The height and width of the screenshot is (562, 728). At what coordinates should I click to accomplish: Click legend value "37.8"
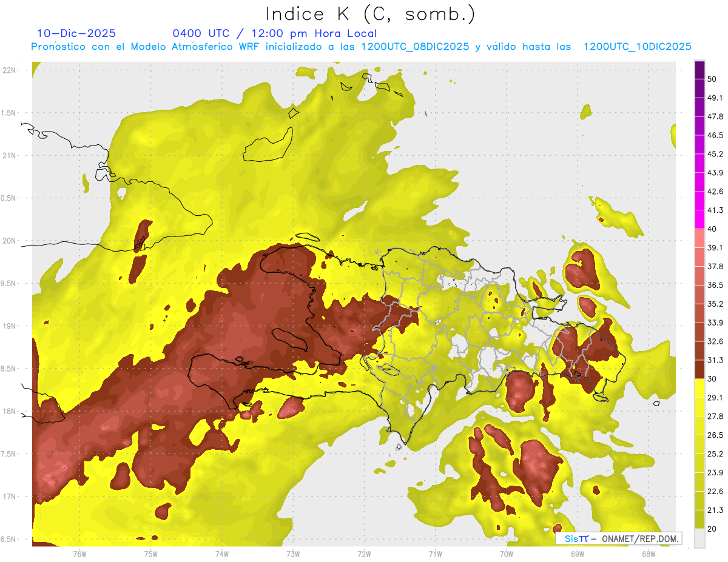(715, 267)
